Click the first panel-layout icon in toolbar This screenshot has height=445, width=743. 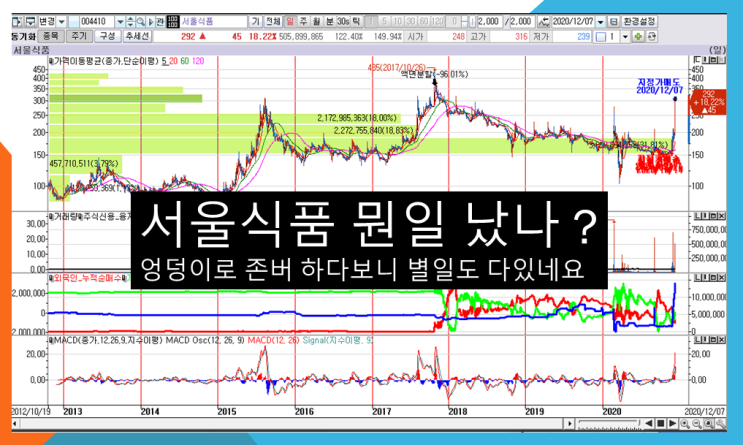[x=17, y=22]
